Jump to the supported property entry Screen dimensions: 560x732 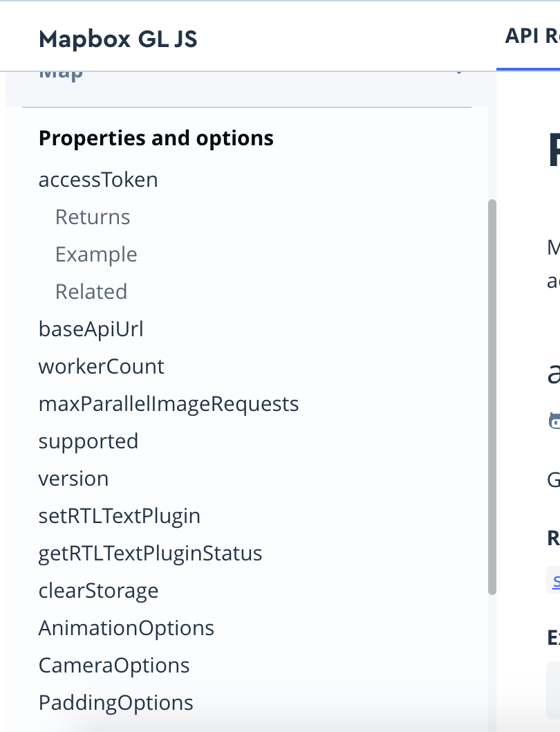click(88, 441)
